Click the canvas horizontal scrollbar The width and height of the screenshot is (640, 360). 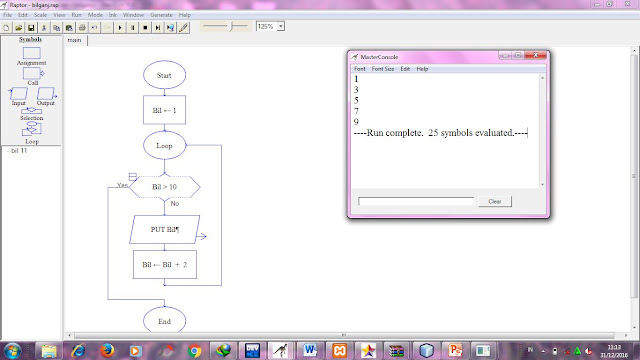tap(343, 335)
